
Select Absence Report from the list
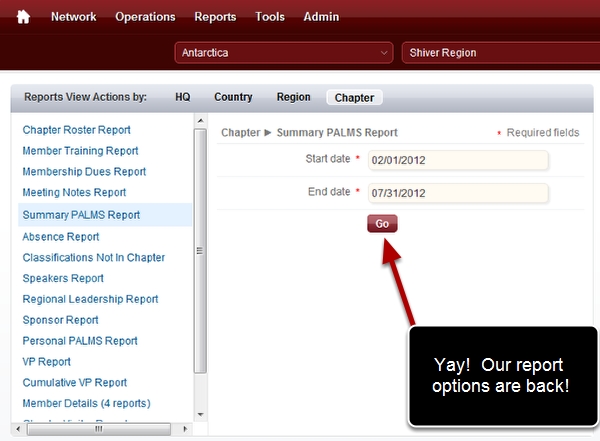61,237
